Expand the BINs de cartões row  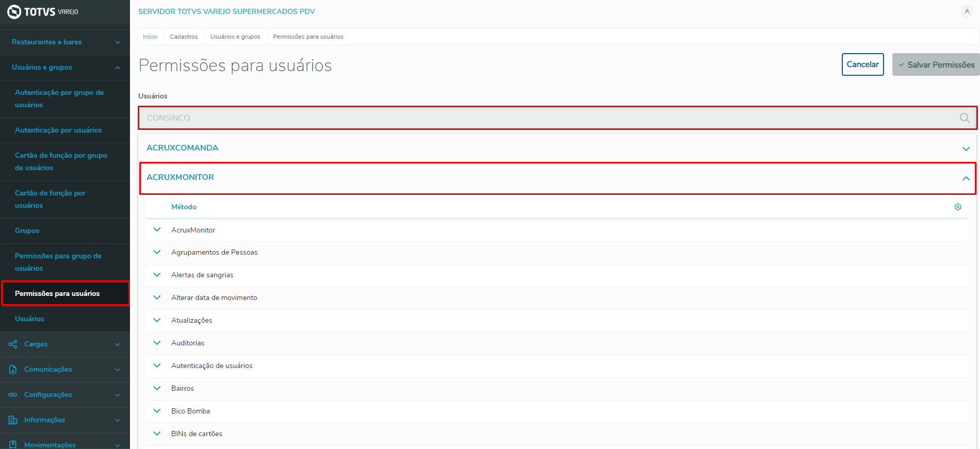(157, 434)
